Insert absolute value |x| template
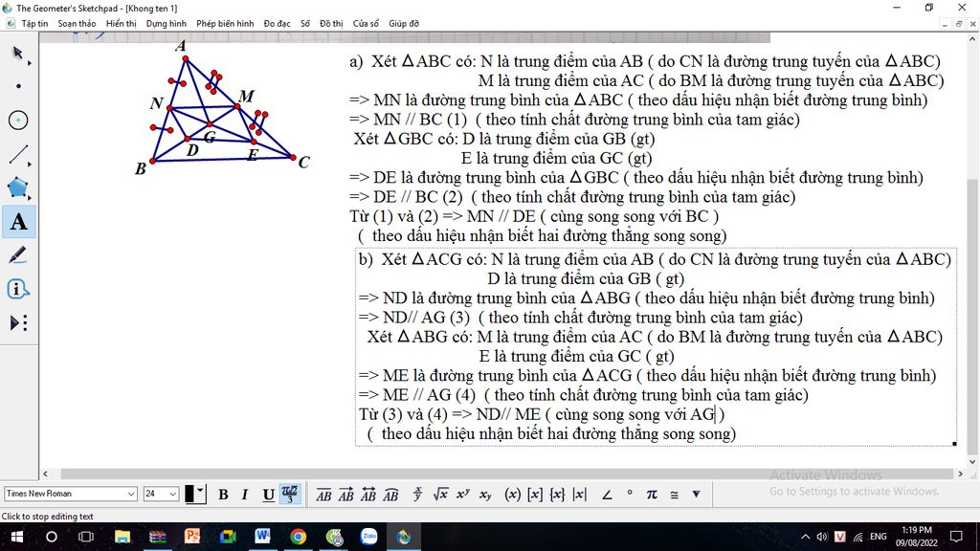The width and height of the screenshot is (980, 551). (x=580, y=495)
